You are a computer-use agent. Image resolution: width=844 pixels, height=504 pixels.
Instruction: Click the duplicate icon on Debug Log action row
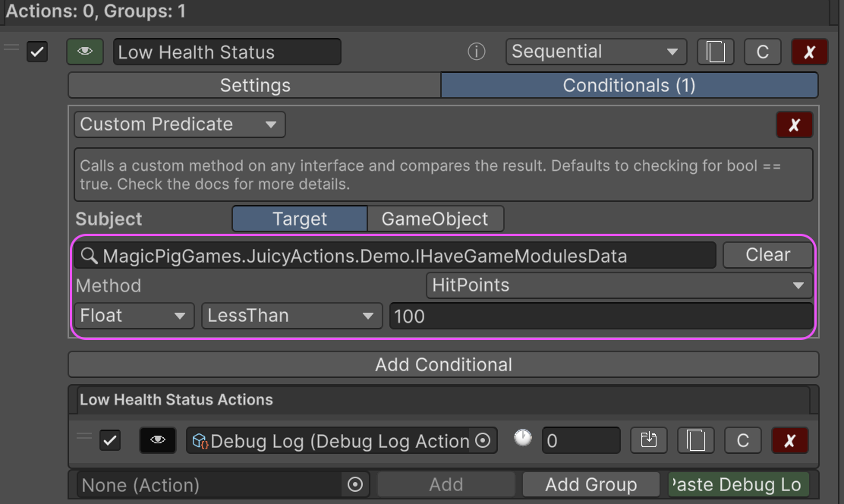tap(695, 440)
